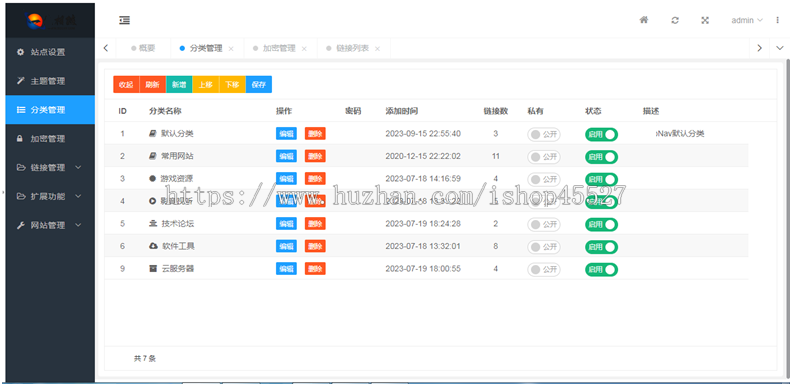792x386 pixels.
Task: Edit the 云服务器 category
Action: (x=286, y=268)
